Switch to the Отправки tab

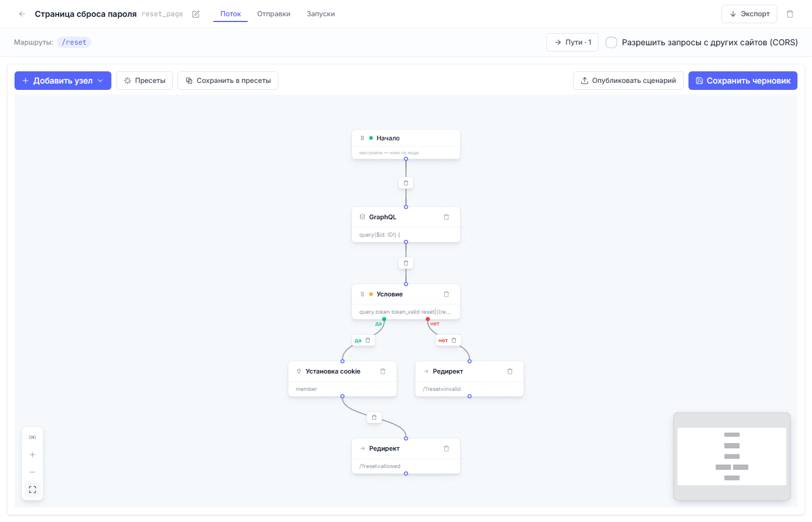(274, 14)
